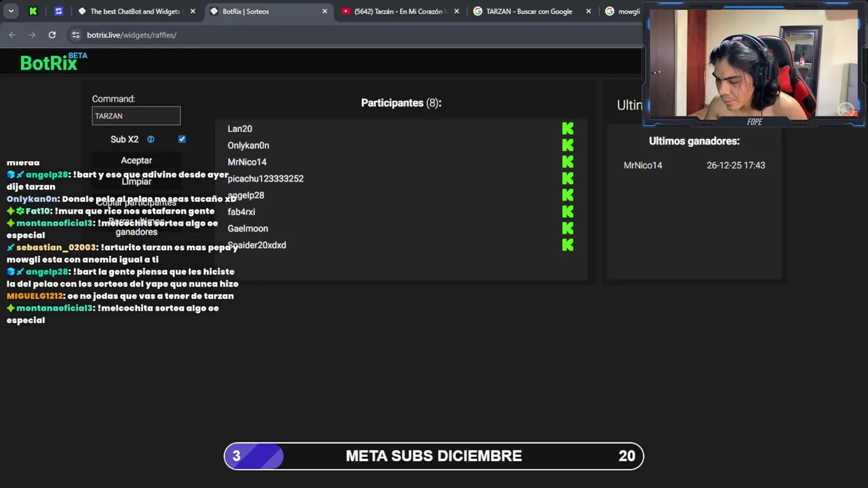Select participant picachu123333252
This screenshot has width=868, height=488.
(x=266, y=178)
